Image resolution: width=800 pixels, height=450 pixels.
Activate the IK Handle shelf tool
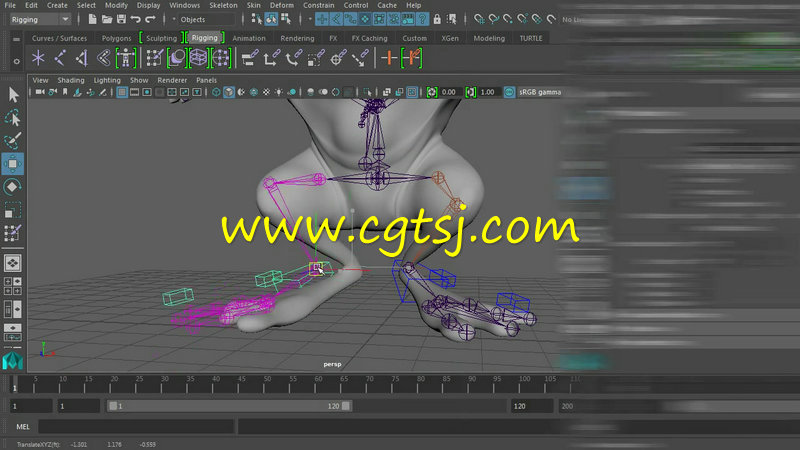[x=82, y=58]
